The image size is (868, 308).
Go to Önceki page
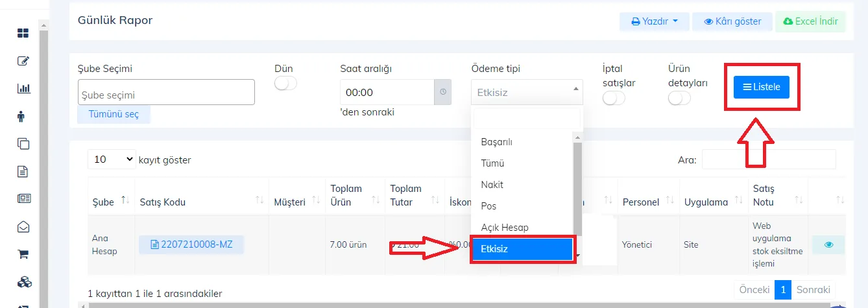[754, 289]
